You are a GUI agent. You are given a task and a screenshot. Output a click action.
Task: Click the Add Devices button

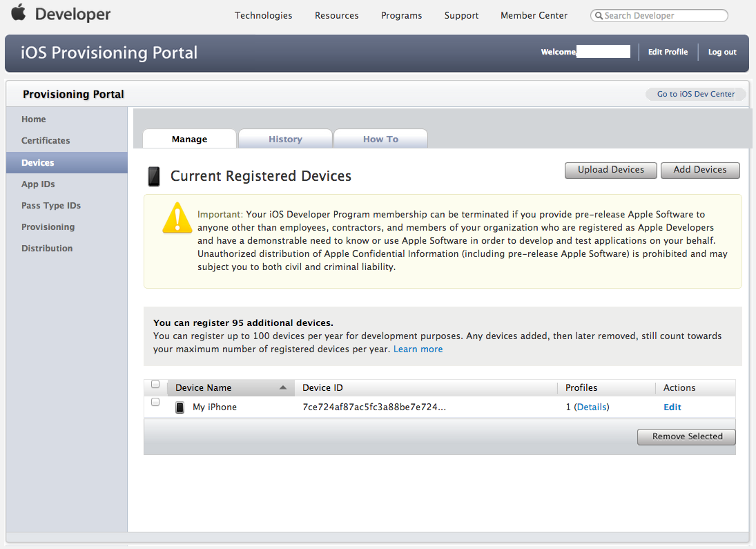pos(700,170)
